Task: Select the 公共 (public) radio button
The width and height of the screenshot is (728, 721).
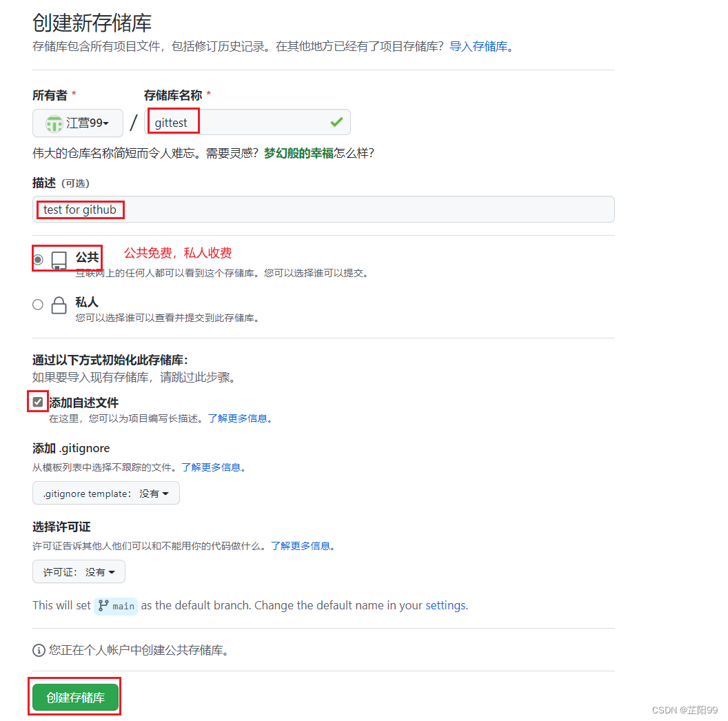Action: pyautogui.click(x=38, y=260)
